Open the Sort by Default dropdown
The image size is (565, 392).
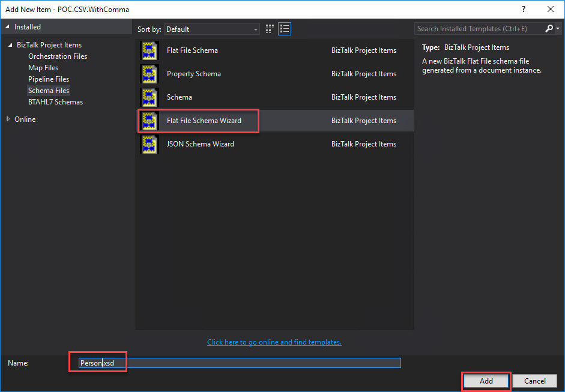click(211, 29)
